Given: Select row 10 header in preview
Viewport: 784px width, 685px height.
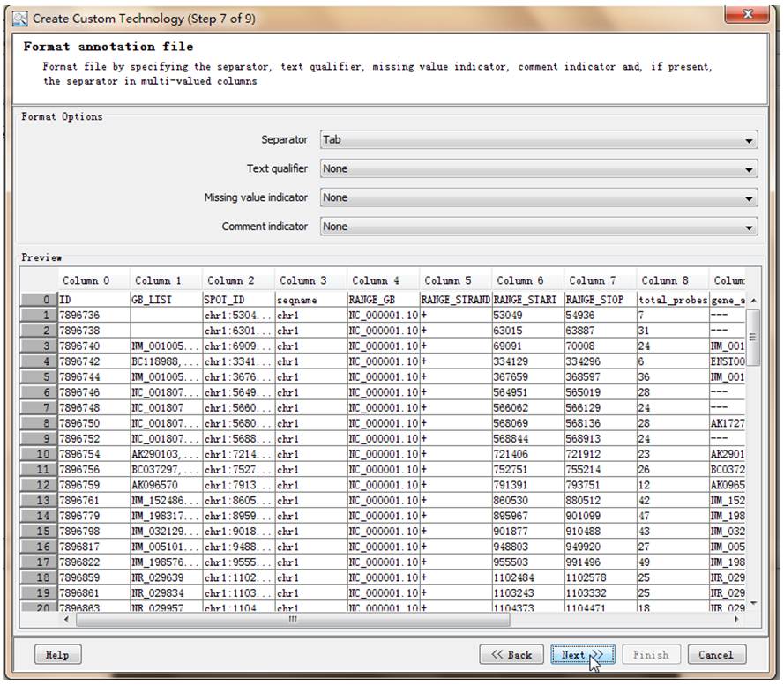Looking at the screenshot, I should (40, 454).
